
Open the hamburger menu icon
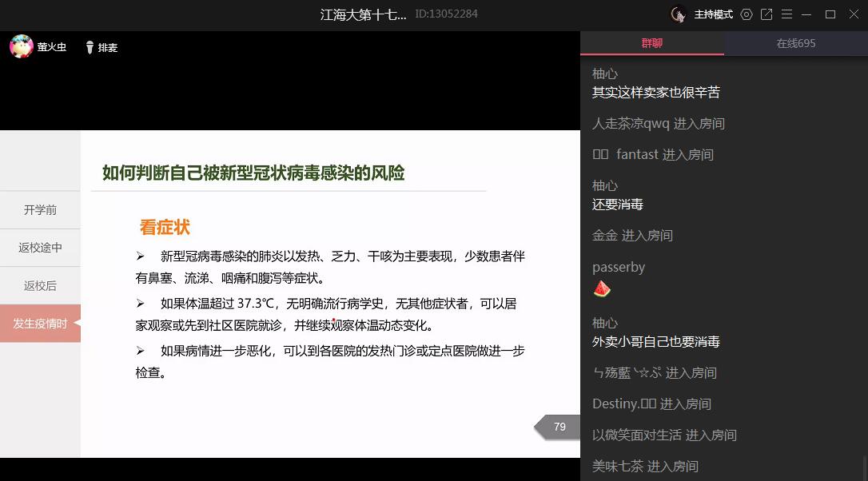(x=787, y=14)
